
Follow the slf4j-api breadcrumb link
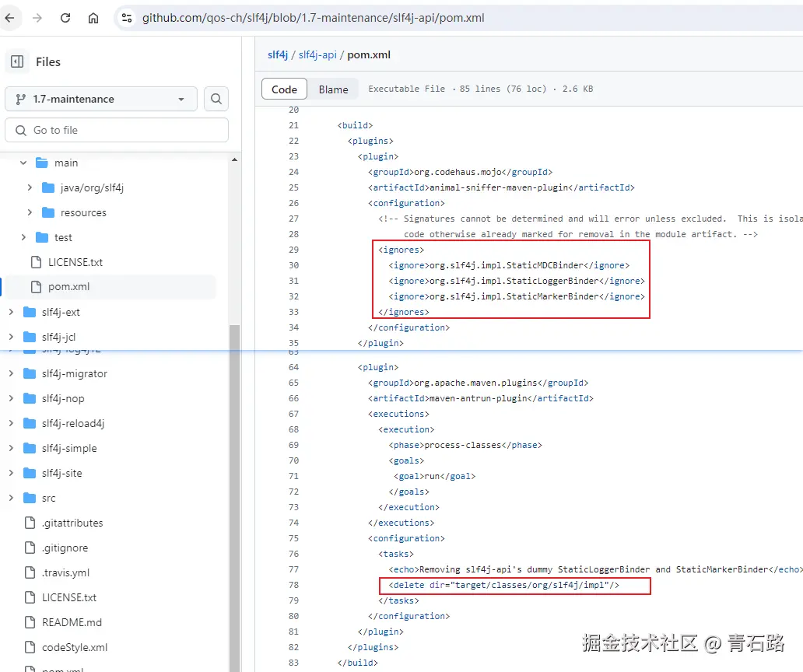(x=317, y=54)
